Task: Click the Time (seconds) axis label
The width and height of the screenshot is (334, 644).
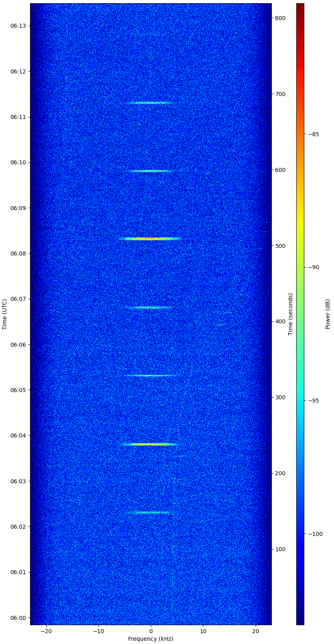Action: point(290,314)
